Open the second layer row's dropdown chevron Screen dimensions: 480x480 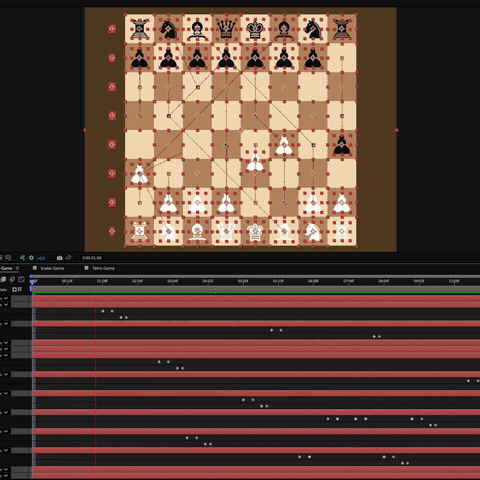pyautogui.click(x=6, y=304)
